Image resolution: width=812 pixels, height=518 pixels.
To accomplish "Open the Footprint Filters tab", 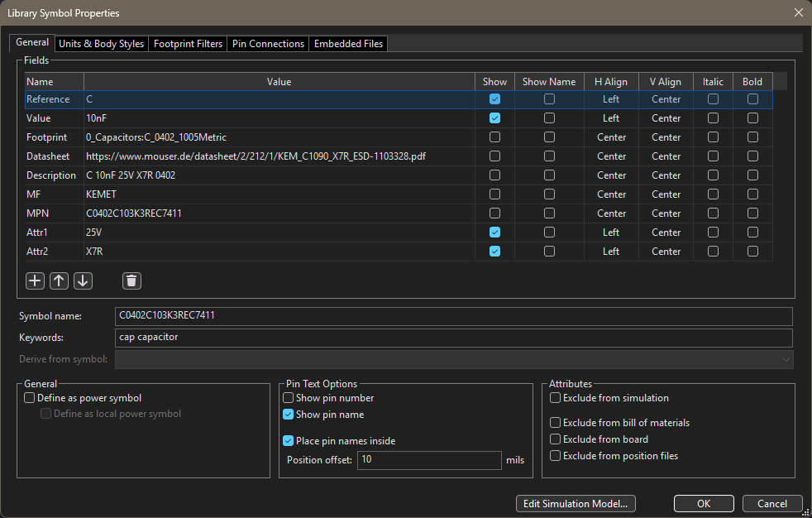I will (188, 44).
